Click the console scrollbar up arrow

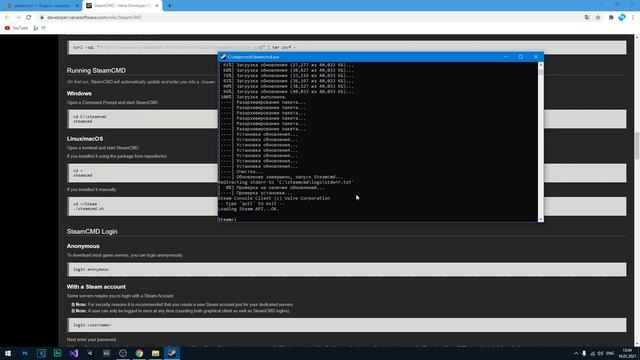coord(540,65)
